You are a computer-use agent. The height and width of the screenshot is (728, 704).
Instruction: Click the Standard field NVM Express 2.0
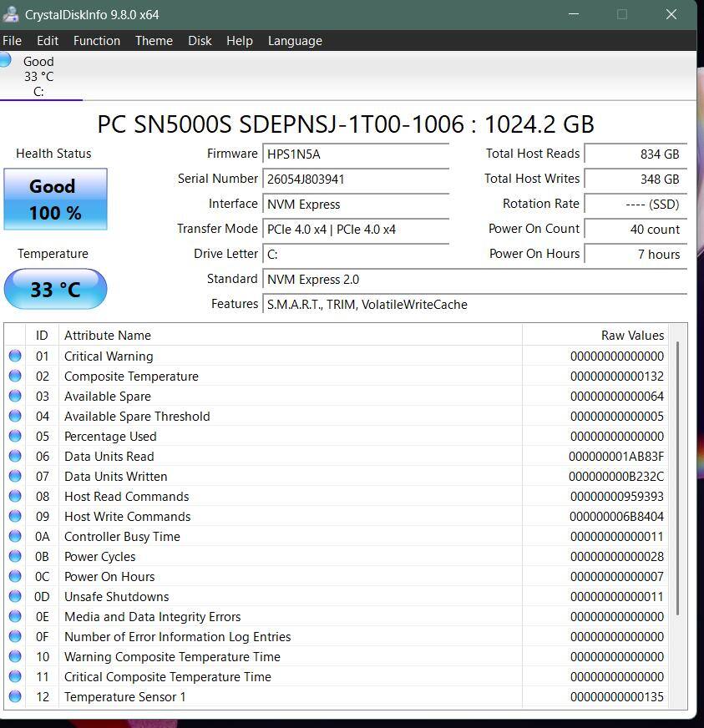click(474, 280)
